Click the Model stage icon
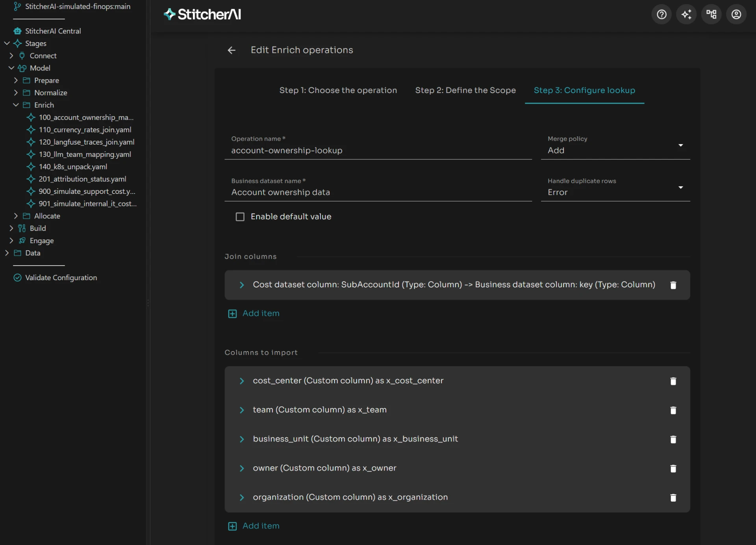Viewport: 756px width, 545px height. click(22, 68)
